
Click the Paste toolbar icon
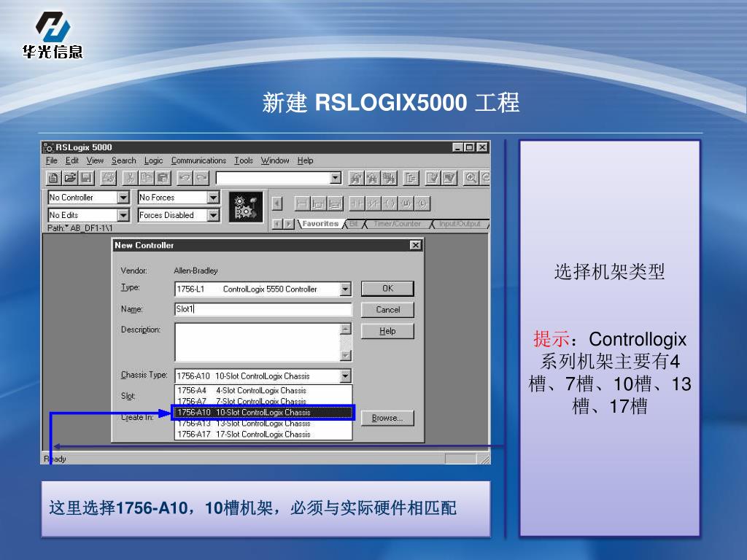click(x=163, y=178)
